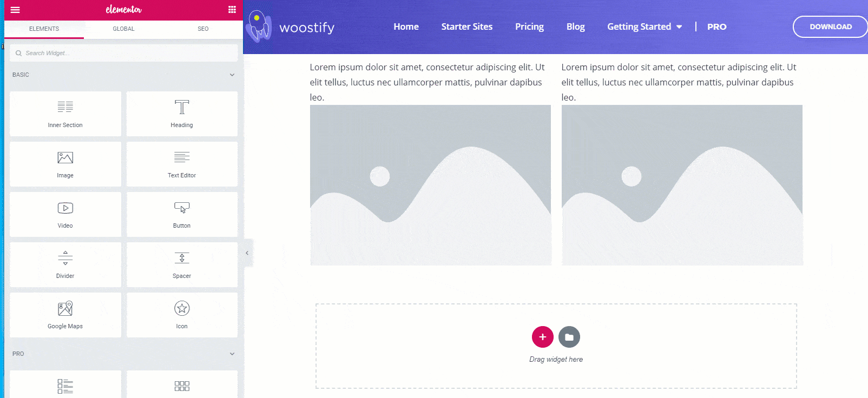The image size is (868, 398).
Task: Select the Video widget
Action: [65, 214]
